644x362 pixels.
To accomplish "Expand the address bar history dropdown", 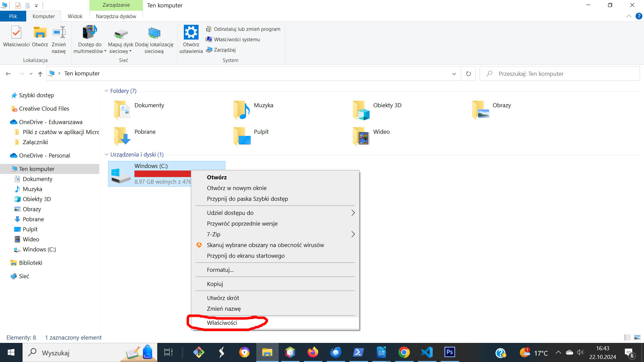I will 454,74.
